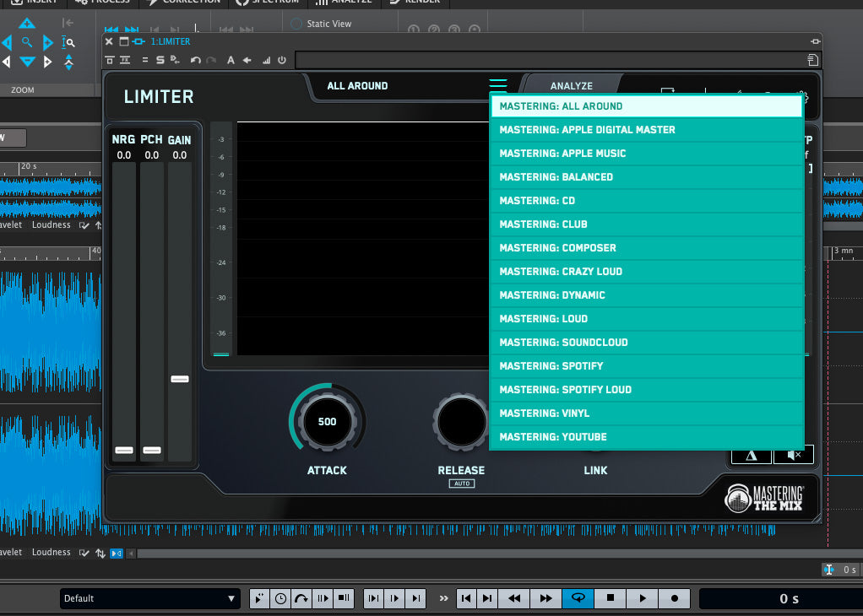Click the Solo S icon in plugin toolbar
The image size is (863, 616).
coord(160,60)
